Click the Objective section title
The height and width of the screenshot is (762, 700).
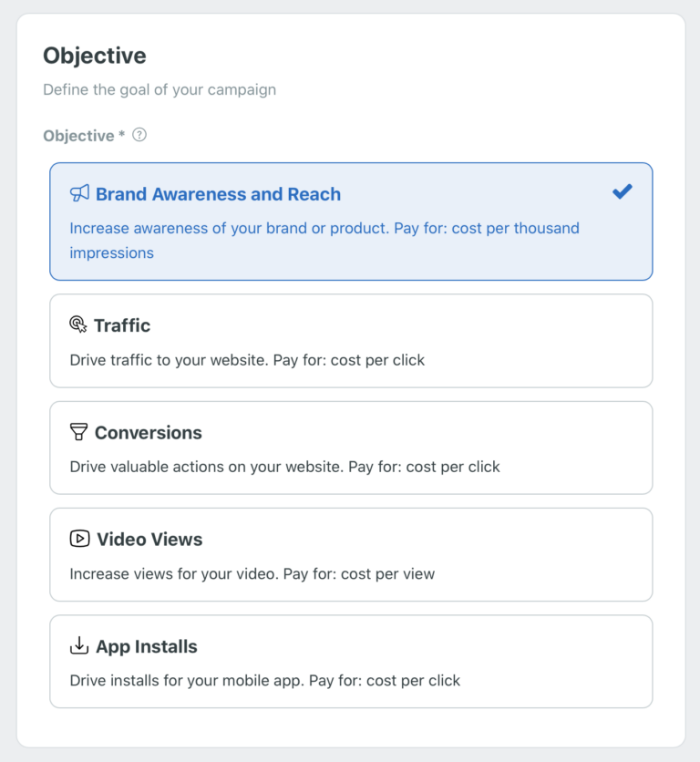(x=94, y=56)
